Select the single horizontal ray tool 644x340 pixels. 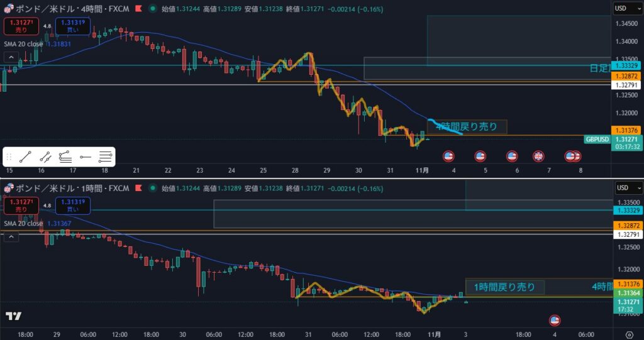coord(86,157)
